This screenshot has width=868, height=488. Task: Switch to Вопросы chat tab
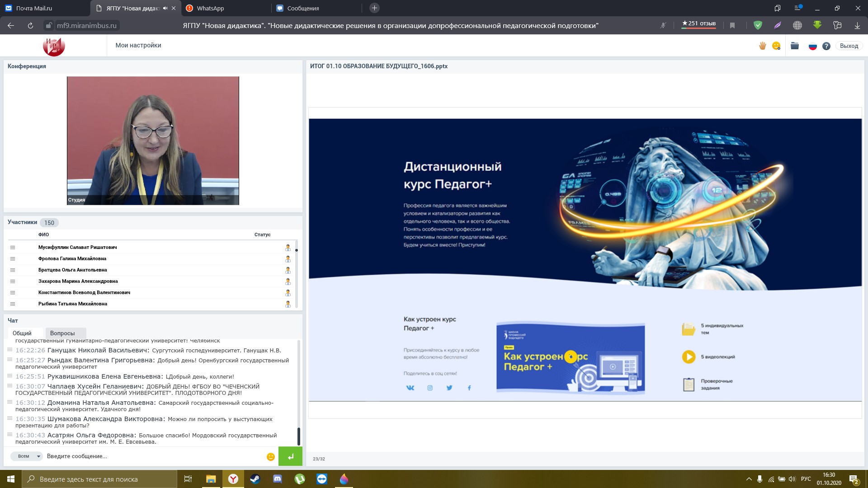tap(62, 333)
